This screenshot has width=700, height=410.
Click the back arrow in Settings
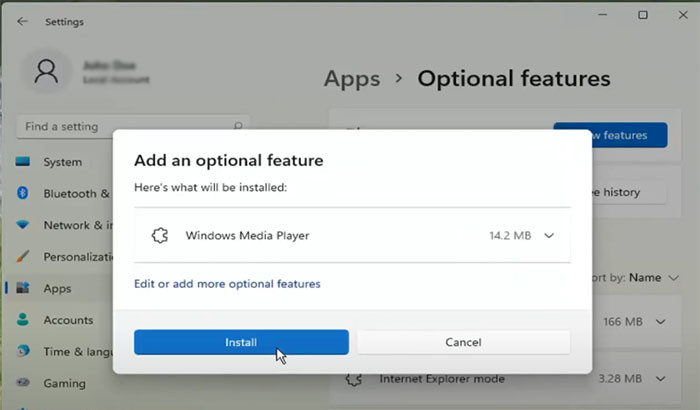coord(22,21)
